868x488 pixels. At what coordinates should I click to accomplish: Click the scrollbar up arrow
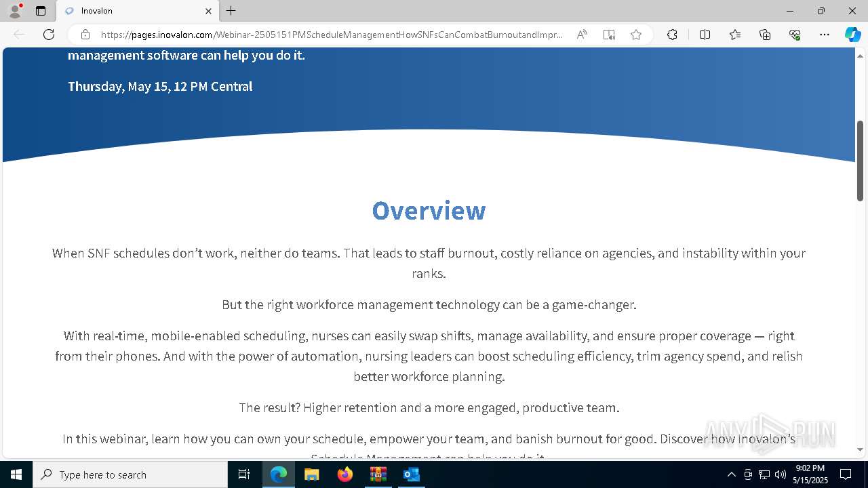coord(861,55)
